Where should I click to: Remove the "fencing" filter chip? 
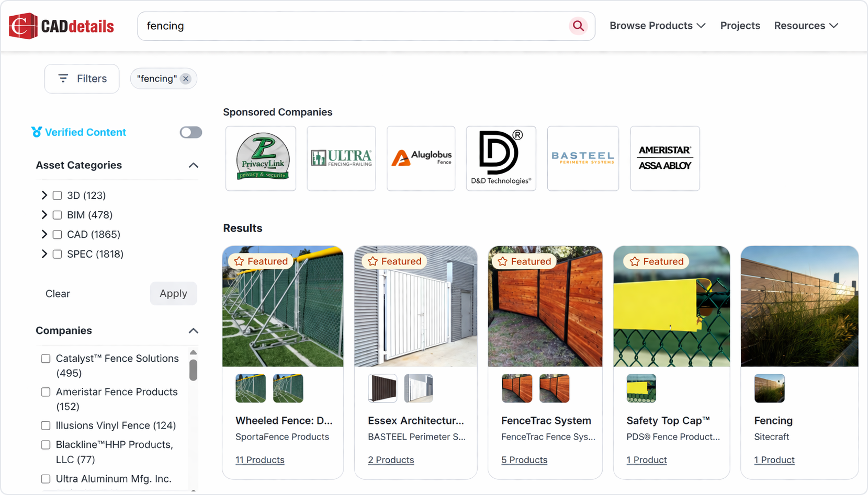click(186, 79)
